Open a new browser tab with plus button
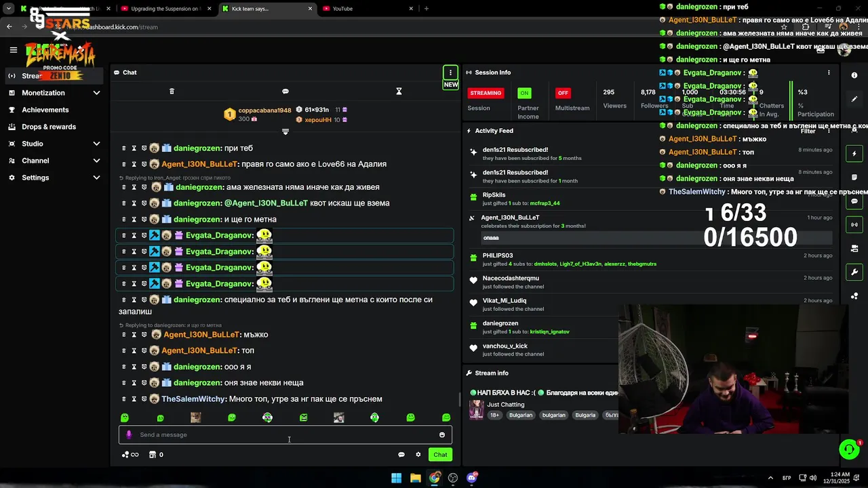Viewport: 868px width, 488px height. tap(426, 9)
